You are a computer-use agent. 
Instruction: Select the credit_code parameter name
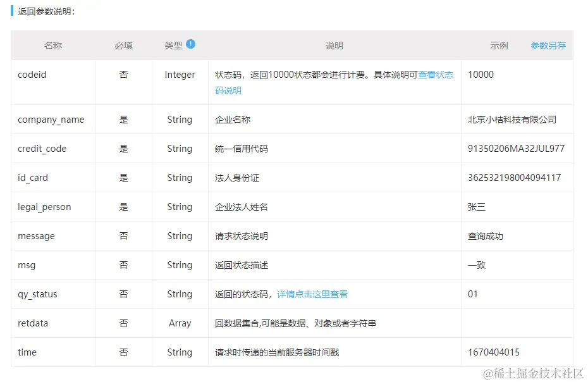(42, 149)
